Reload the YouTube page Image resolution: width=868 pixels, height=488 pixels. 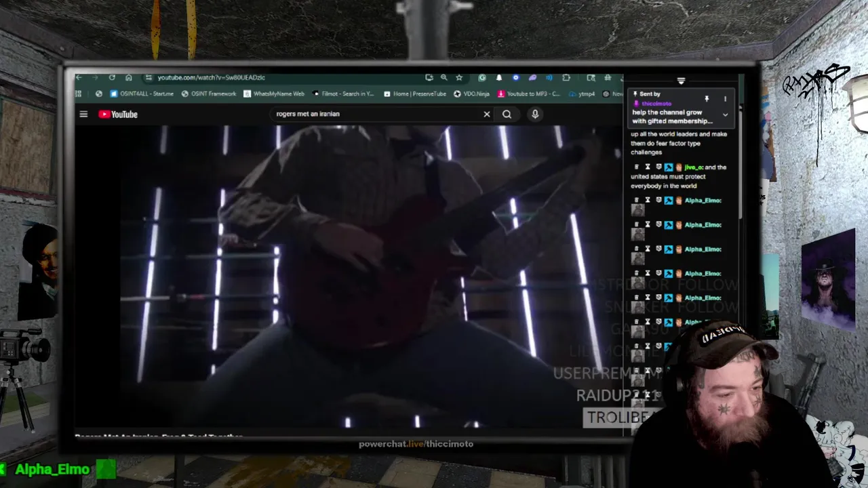112,77
